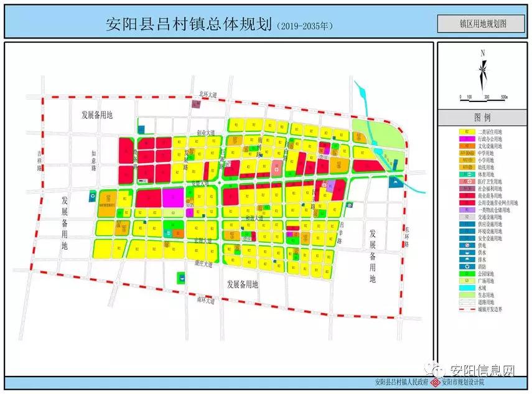The height and width of the screenshot is (394, 532).
Task: Click the 图例 legend header
Action: coord(483,117)
